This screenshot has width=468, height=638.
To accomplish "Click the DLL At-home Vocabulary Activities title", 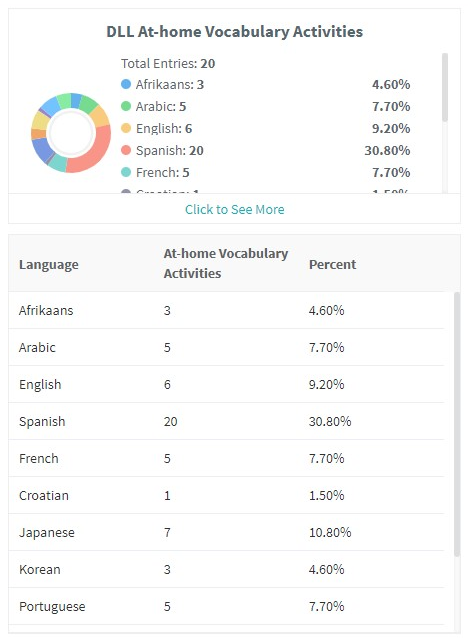I will [x=234, y=32].
